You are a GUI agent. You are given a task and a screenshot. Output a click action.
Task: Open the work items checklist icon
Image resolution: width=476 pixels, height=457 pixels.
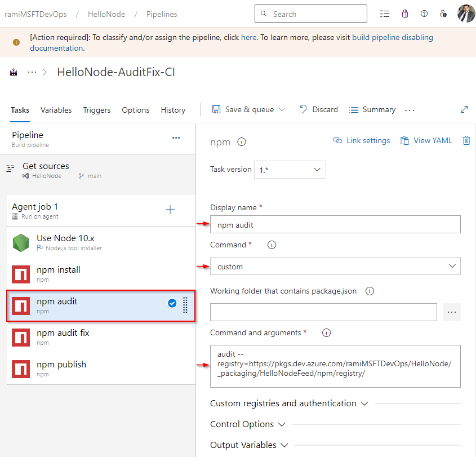point(385,14)
